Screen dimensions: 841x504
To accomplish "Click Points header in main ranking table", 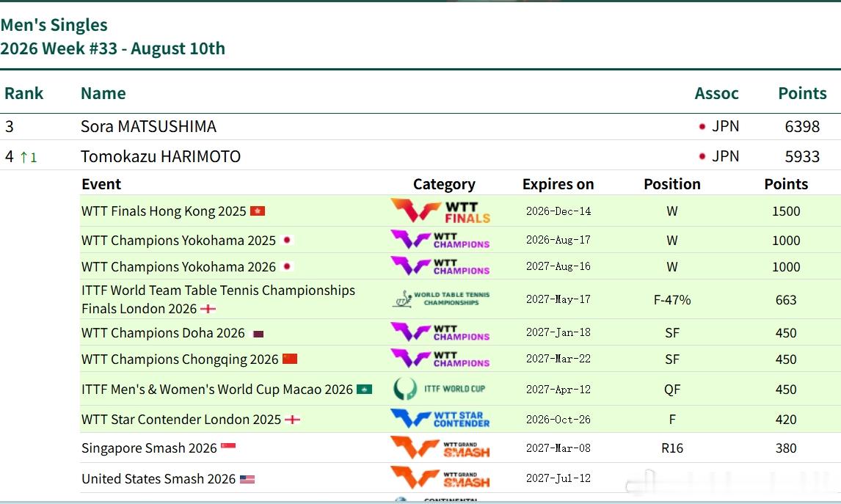I will tap(802, 93).
